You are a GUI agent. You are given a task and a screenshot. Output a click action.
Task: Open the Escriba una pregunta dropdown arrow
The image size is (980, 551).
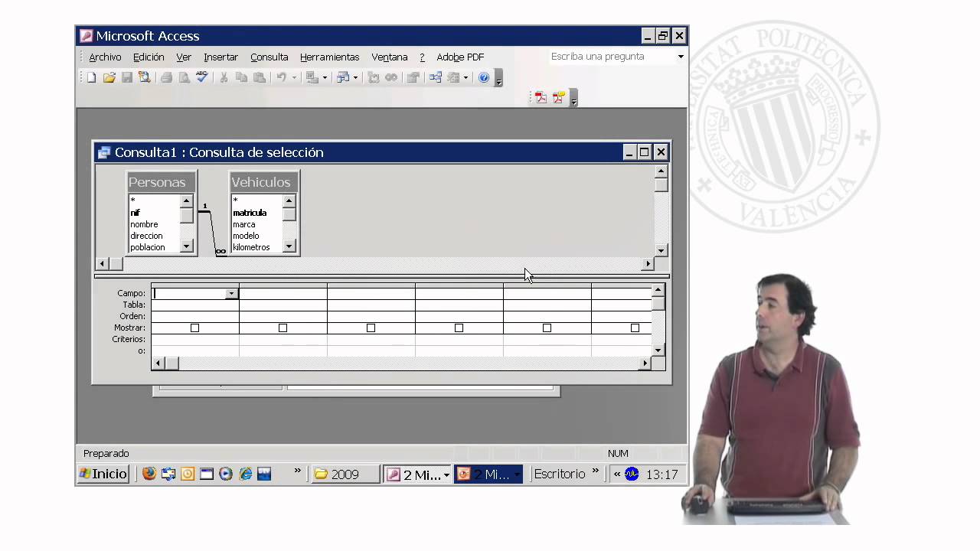pos(680,57)
